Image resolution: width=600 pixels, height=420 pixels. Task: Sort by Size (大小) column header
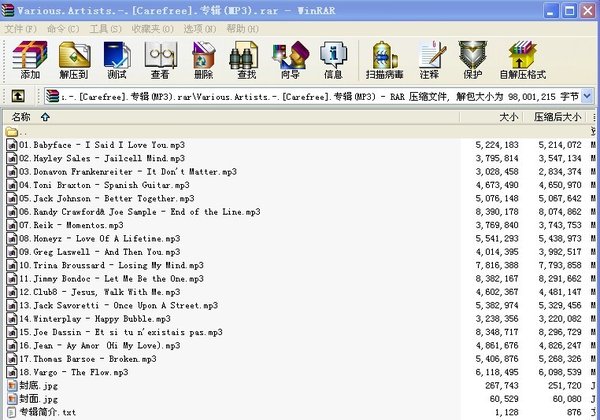click(491, 117)
